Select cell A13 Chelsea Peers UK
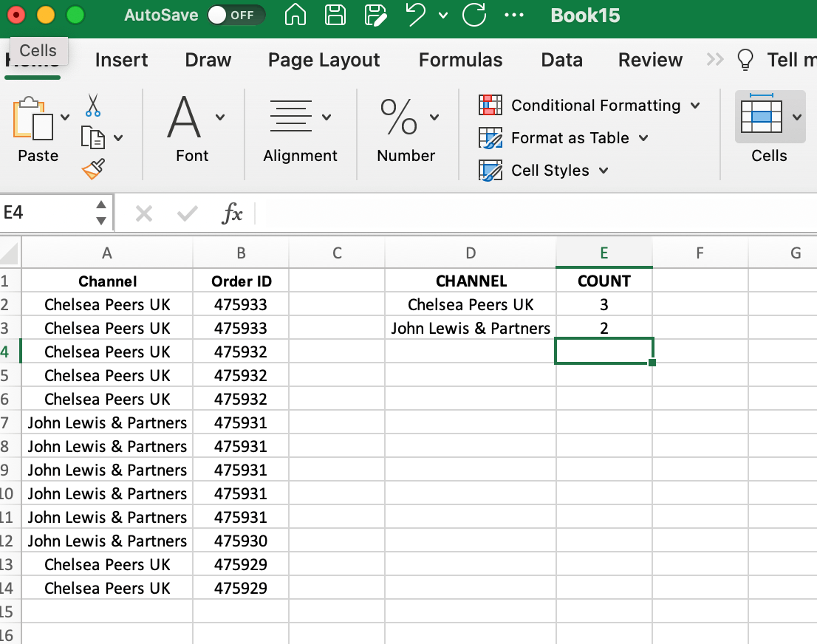 click(107, 564)
